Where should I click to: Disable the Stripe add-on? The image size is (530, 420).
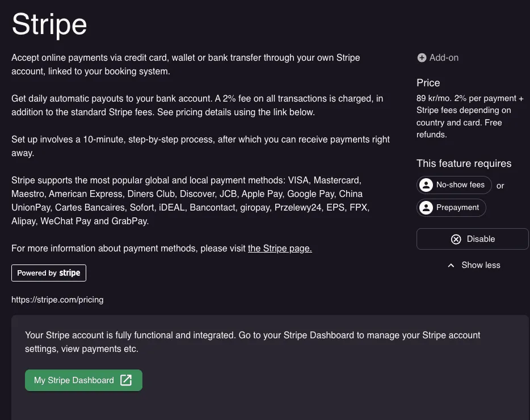tap(472, 239)
